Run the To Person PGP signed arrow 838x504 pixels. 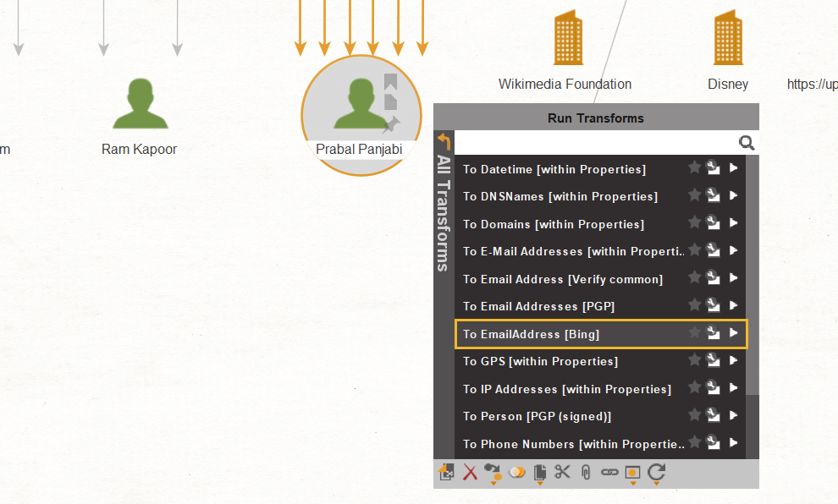734,415
